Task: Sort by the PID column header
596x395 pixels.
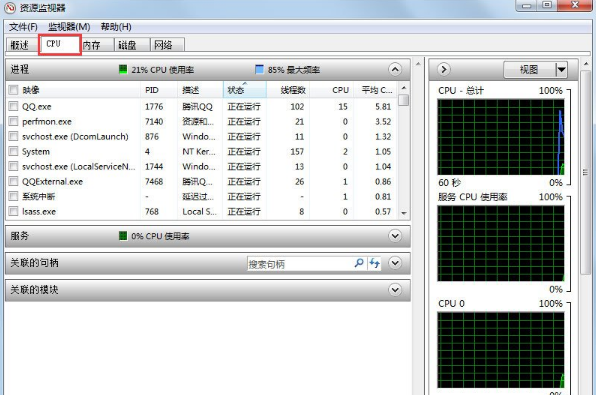Action: (x=159, y=90)
